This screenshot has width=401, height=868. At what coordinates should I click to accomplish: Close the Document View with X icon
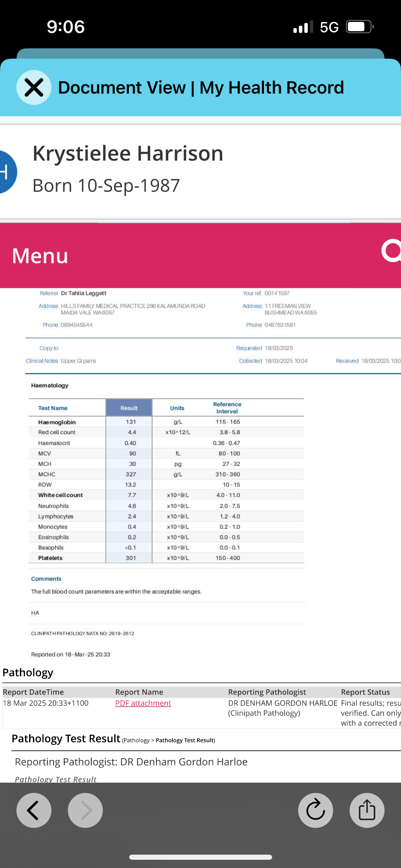(34, 87)
